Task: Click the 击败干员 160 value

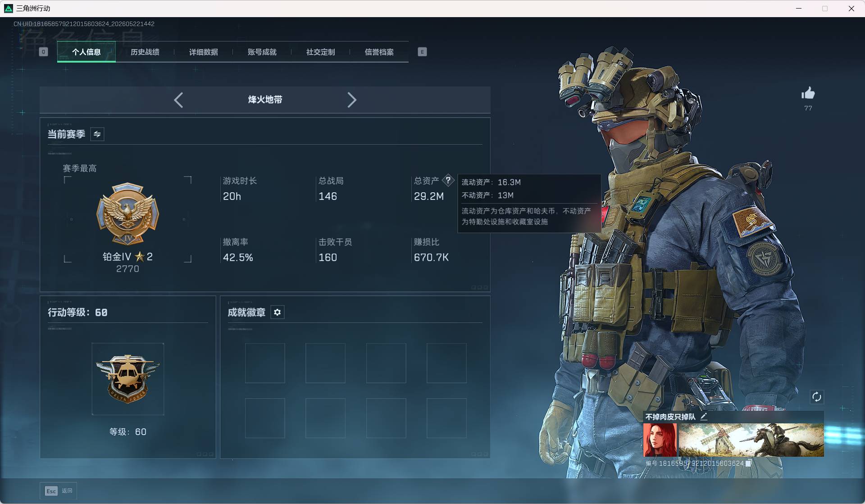Action: click(x=328, y=258)
